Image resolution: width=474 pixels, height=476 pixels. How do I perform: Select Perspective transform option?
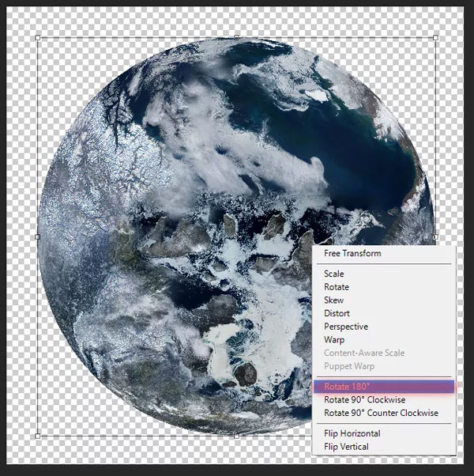point(384,327)
